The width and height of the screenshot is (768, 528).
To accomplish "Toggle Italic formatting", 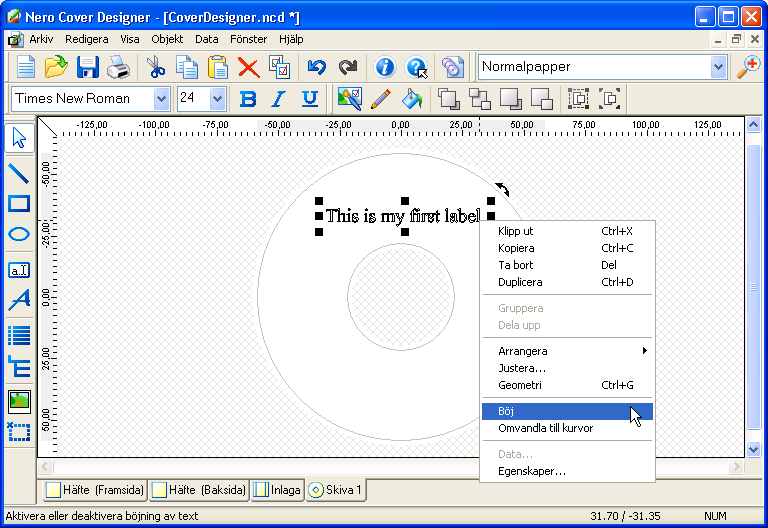I will [x=279, y=99].
